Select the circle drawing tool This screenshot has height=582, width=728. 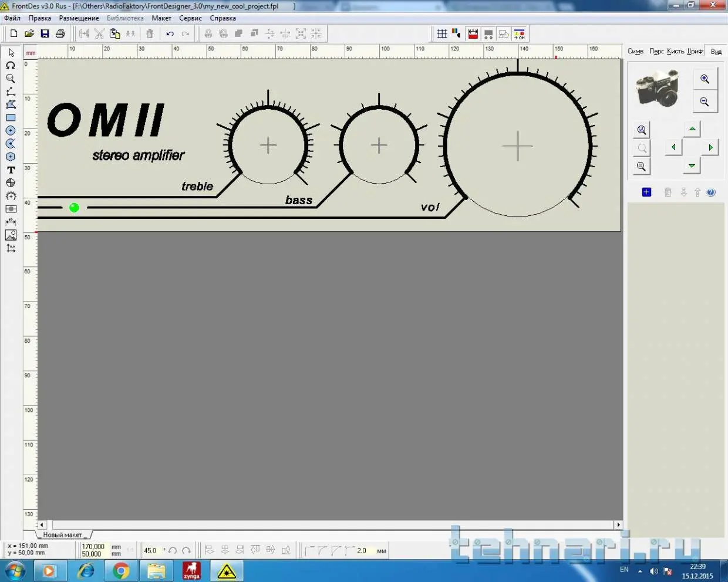11,131
